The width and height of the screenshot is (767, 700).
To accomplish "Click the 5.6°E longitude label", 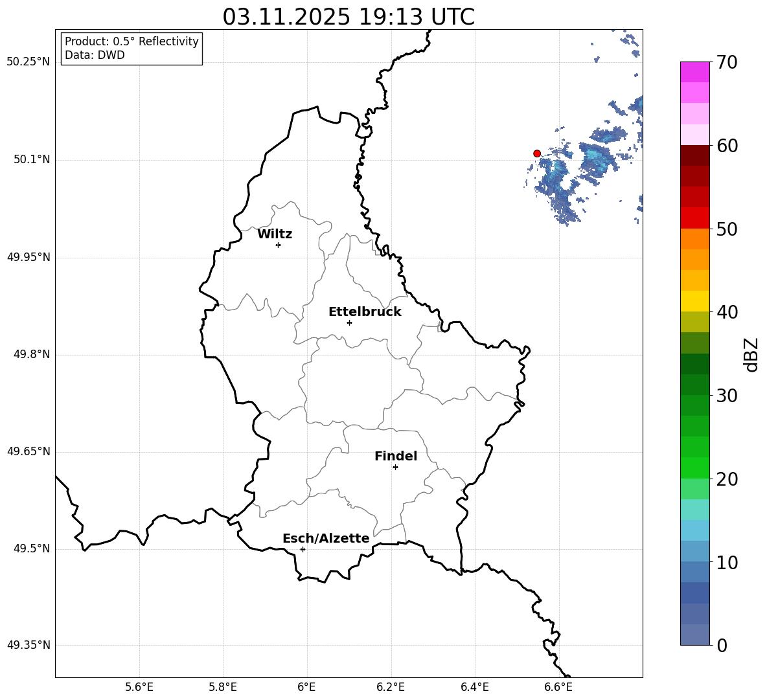I will [139, 687].
